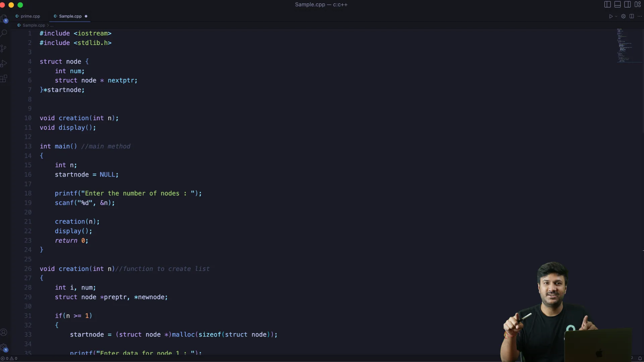Open the run options dropdown arrow
Viewport: 644px width, 362px height.
[x=616, y=16]
